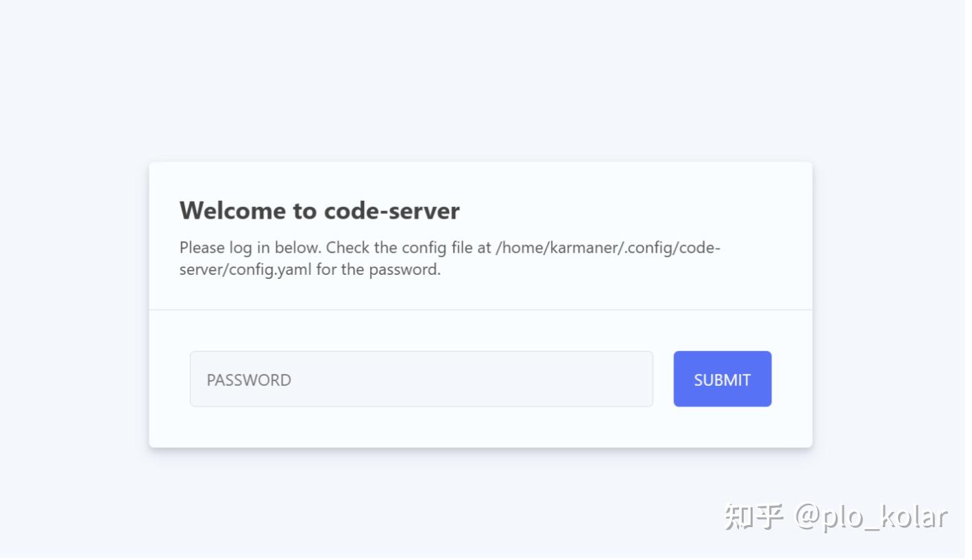Click the 'Welcome to code-server' heading
This screenshot has height=560, width=972.
click(319, 210)
